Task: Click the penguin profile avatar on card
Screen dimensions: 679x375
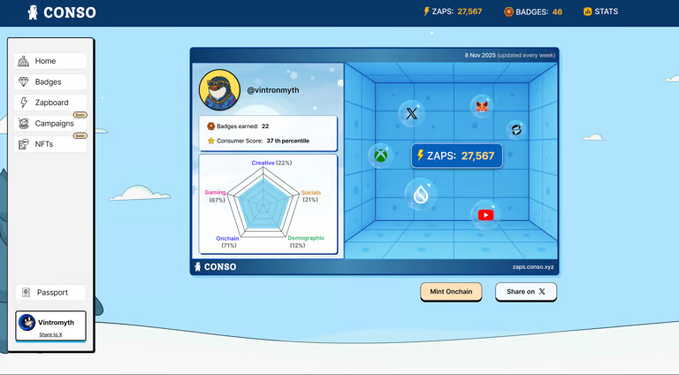Action: (x=220, y=90)
